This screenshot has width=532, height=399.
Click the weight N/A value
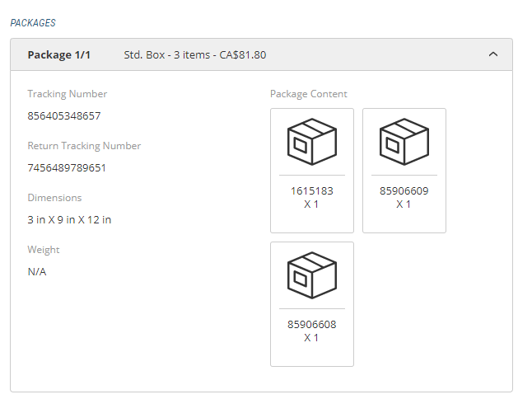[37, 271]
